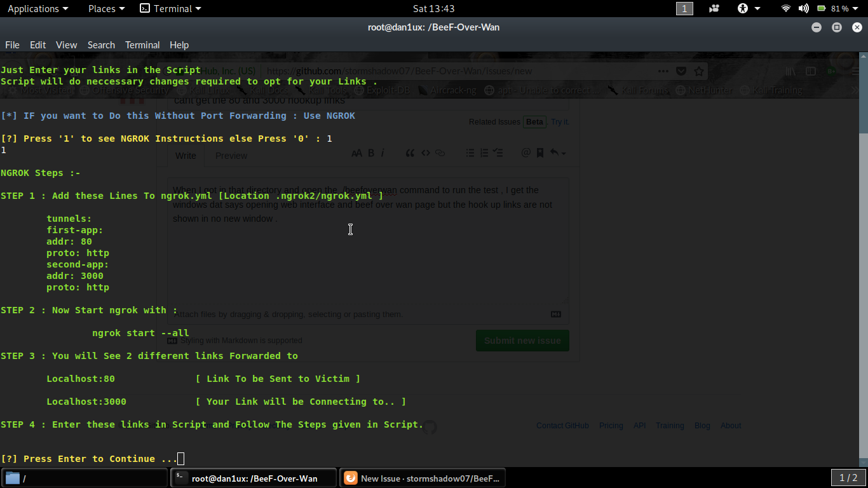Toggle the Firefox sidebar view
The width and height of the screenshot is (868, 488).
[x=811, y=71]
